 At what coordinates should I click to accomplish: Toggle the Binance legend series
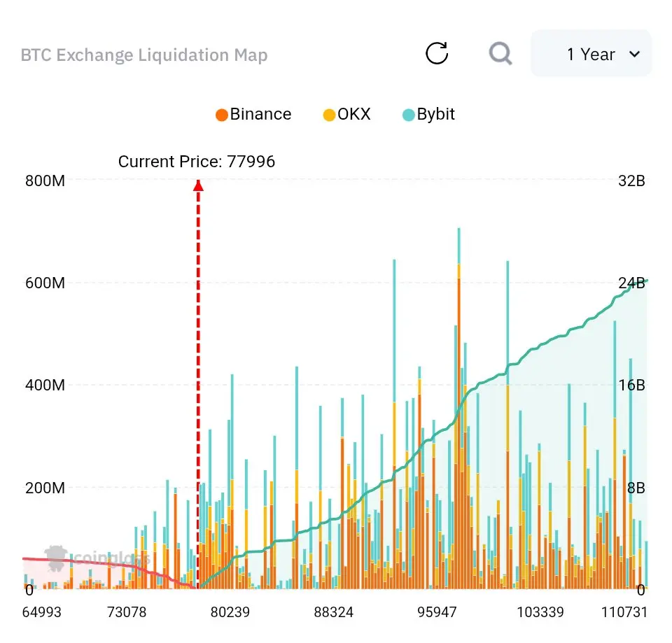pos(253,114)
